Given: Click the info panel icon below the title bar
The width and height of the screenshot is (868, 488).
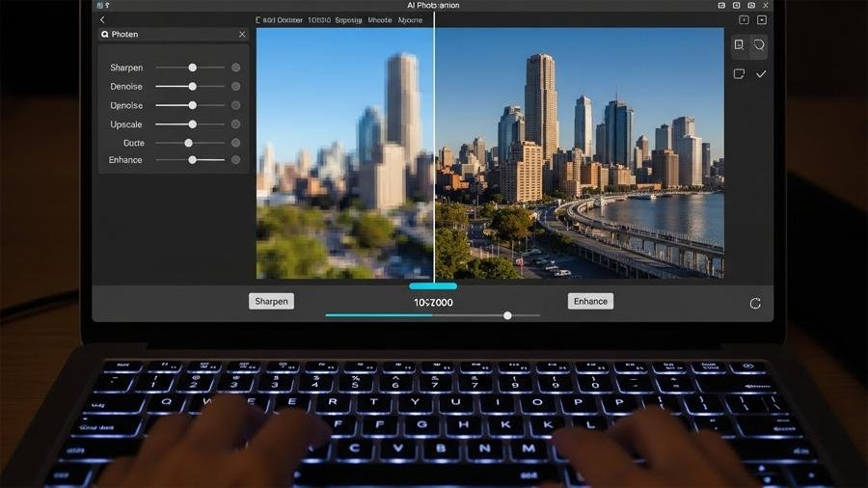Looking at the screenshot, I should pyautogui.click(x=744, y=20).
